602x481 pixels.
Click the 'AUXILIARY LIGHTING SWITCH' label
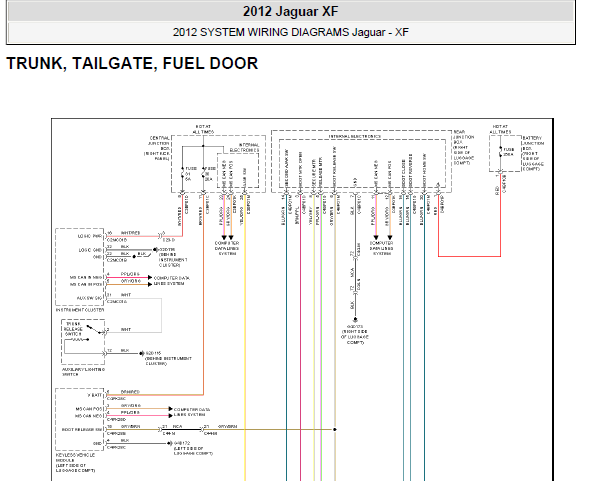84,372
